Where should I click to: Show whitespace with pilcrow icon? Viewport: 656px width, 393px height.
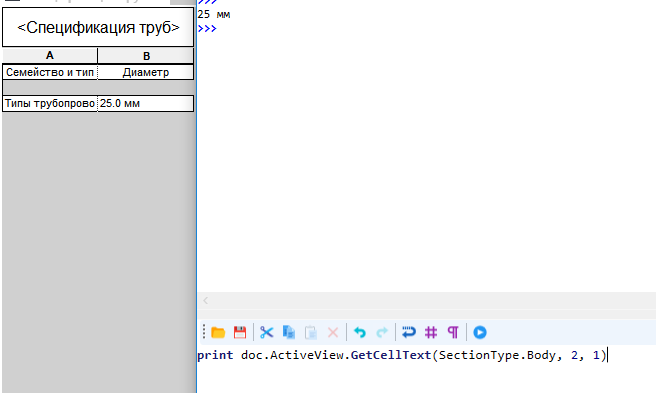(x=453, y=332)
